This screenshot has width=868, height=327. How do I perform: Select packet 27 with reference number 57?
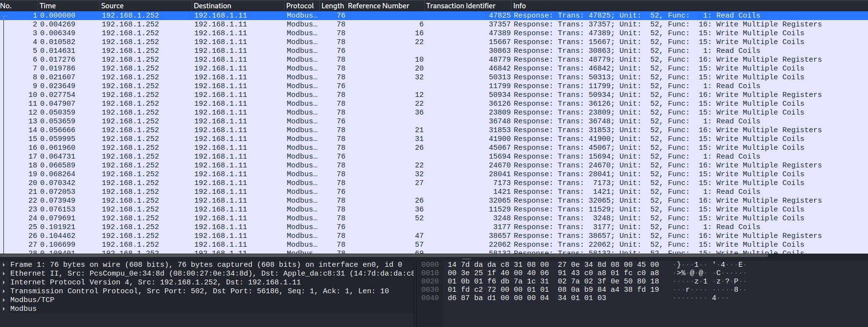pos(434,245)
